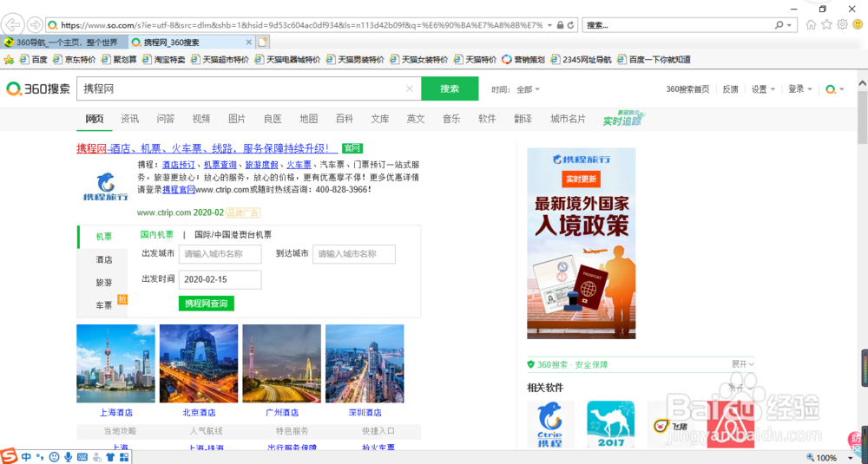Open 360 logo dropdown at top right
Screen dimensions: 868x464
pos(835,89)
